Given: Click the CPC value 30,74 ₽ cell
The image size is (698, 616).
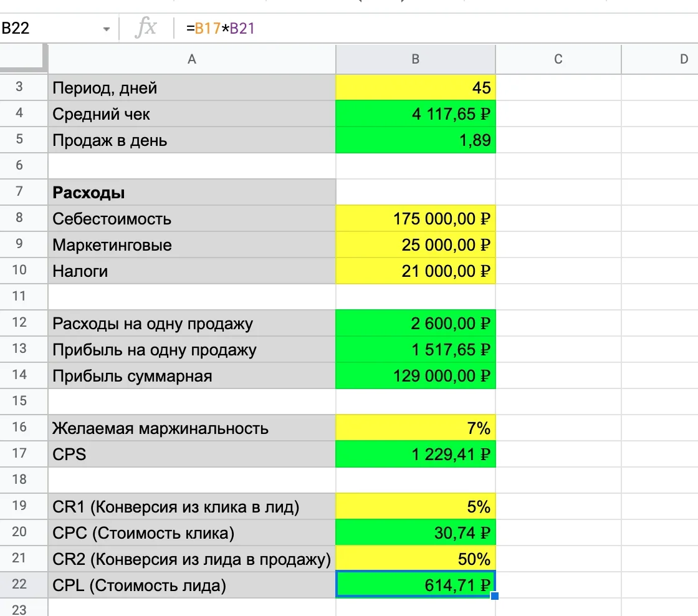Looking at the screenshot, I should (415, 533).
